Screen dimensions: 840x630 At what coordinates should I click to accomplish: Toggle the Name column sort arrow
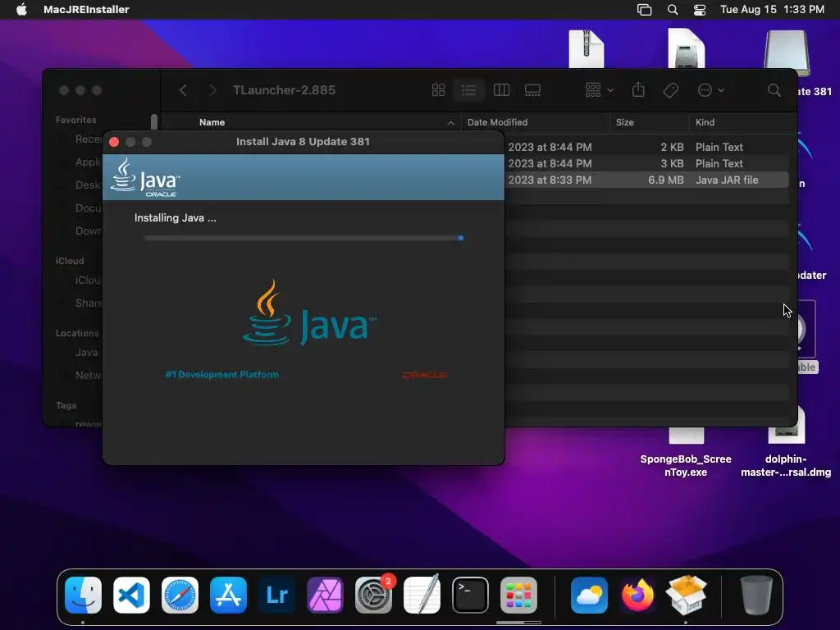(450, 123)
